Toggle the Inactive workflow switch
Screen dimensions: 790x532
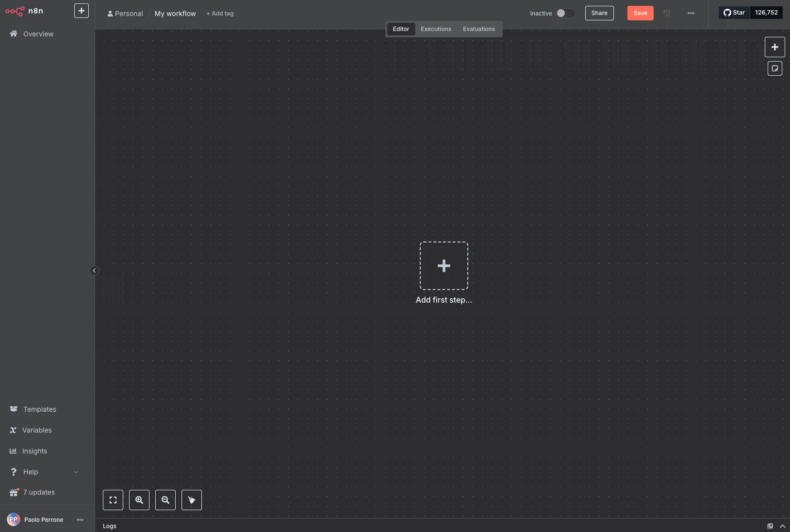pyautogui.click(x=565, y=13)
